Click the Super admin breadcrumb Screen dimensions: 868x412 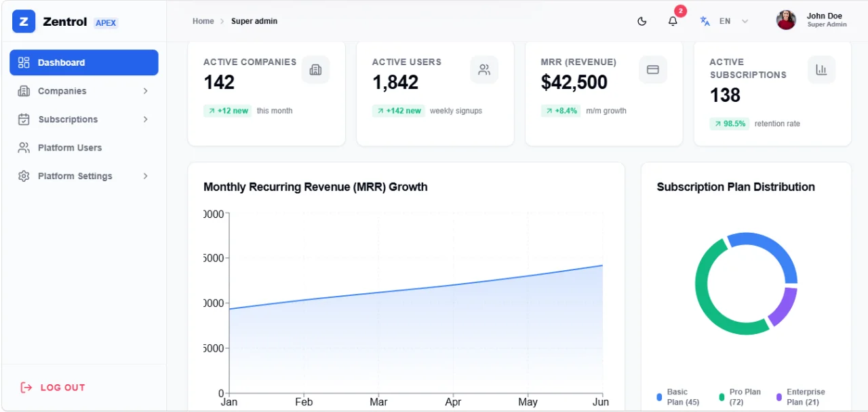coord(254,21)
